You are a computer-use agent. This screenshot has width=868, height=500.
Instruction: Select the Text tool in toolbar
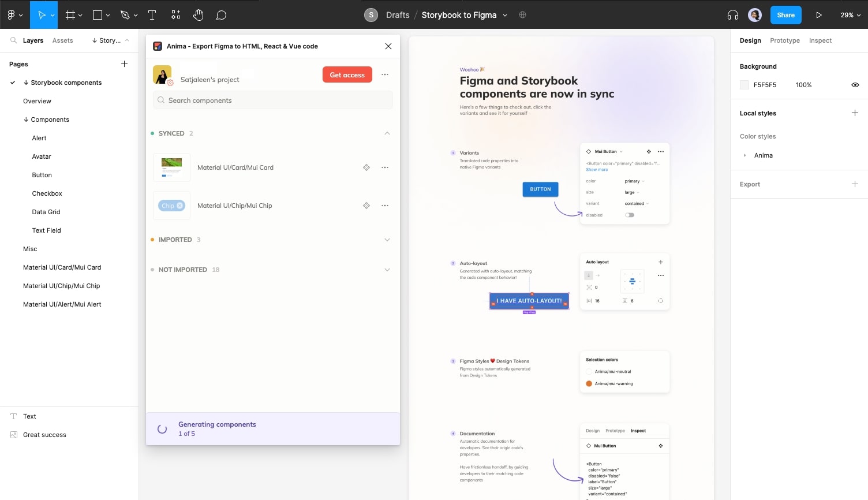tap(152, 15)
